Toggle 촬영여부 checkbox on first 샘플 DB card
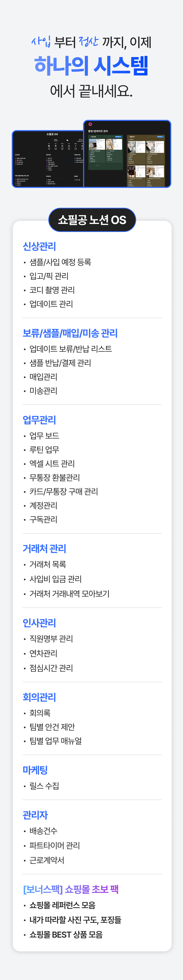Image resolution: width=183 pixels, height=980 pixels. (129, 159)
